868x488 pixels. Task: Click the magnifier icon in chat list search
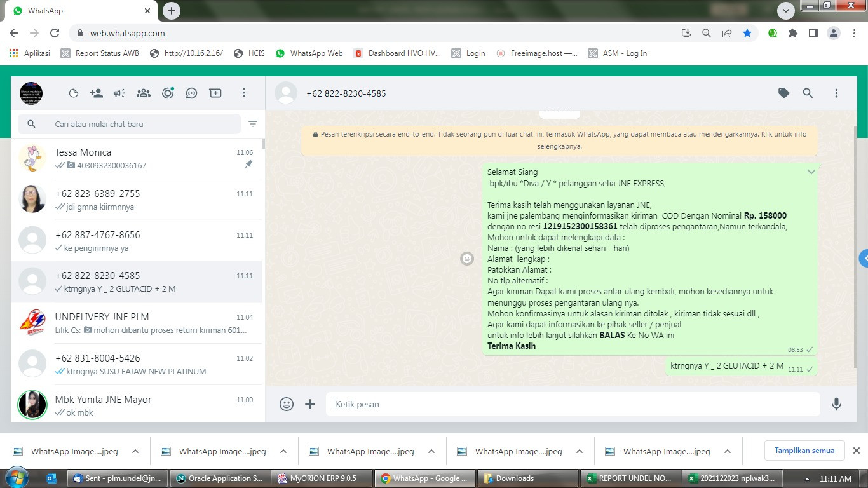32,124
